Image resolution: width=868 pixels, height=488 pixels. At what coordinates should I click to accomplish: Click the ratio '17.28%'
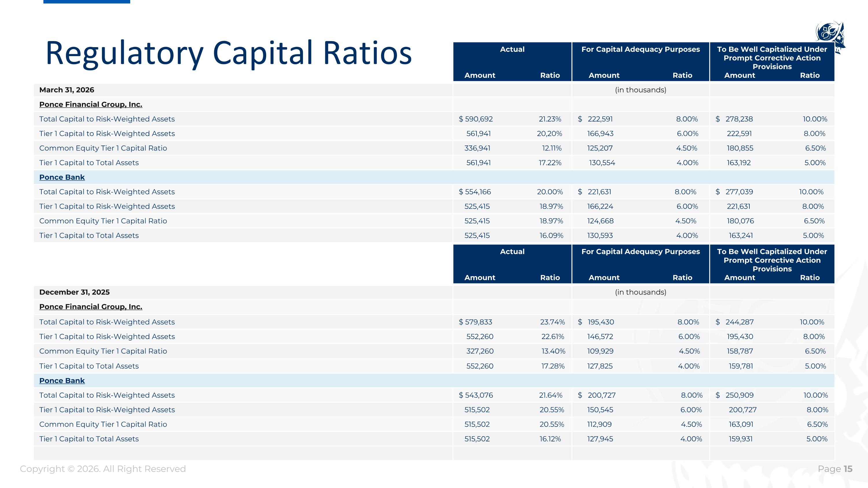[x=553, y=366]
